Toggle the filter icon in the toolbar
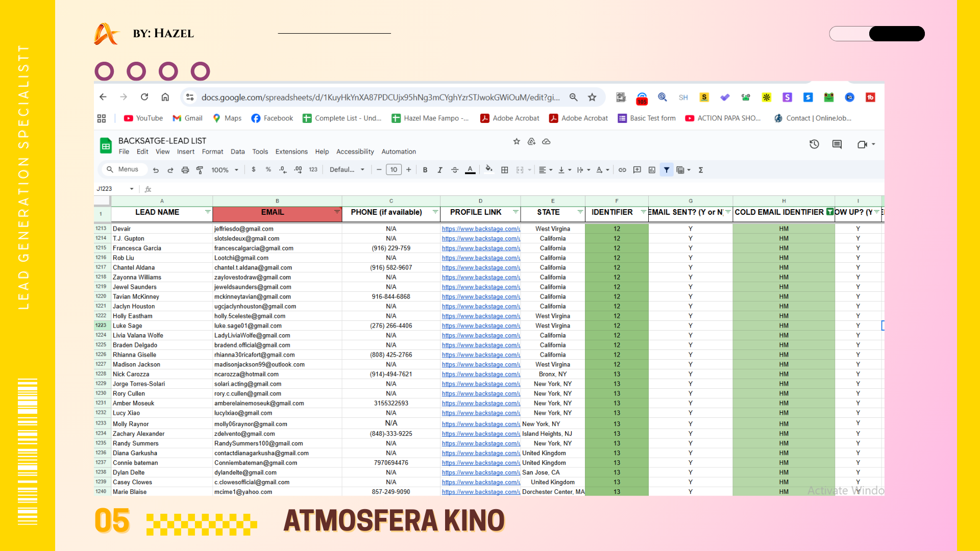The height and width of the screenshot is (551, 980). [x=667, y=169]
